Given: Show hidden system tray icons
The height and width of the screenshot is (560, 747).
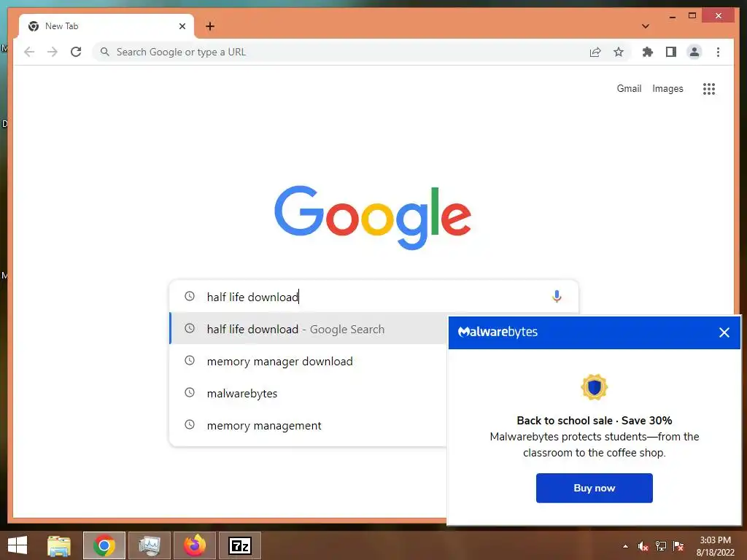Looking at the screenshot, I should (x=625, y=546).
